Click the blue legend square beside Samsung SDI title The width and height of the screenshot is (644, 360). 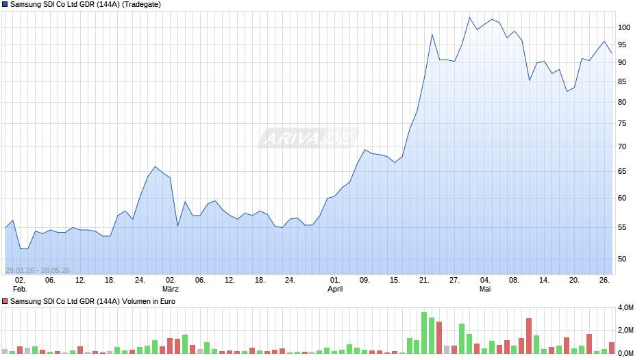pos(5,5)
